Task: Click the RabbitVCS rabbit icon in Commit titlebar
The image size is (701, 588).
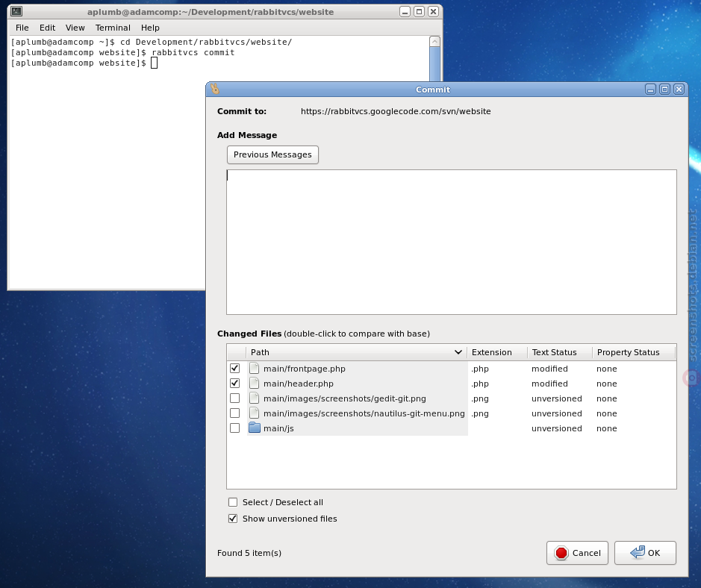Action: (215, 89)
